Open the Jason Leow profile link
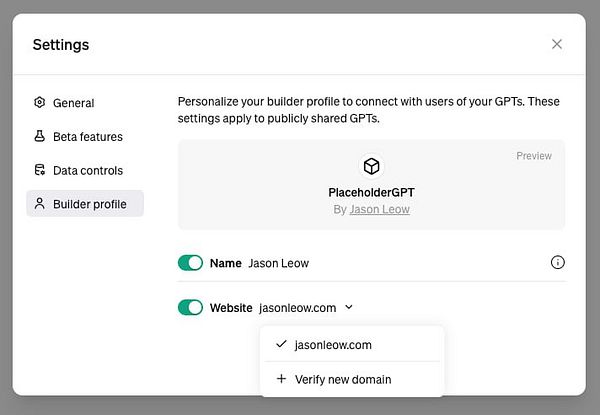 (379, 209)
